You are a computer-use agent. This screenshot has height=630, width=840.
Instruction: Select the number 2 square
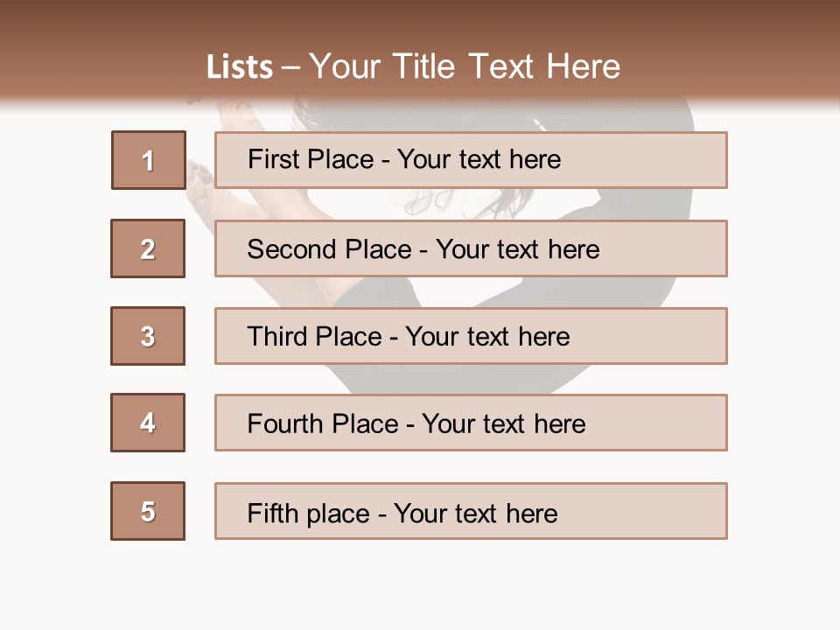(x=148, y=248)
